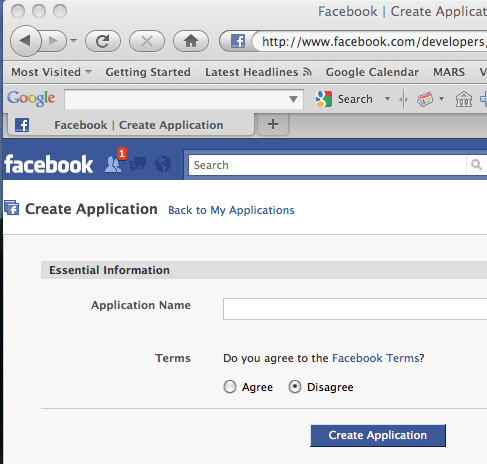Click the window's red close button

(x=18, y=11)
